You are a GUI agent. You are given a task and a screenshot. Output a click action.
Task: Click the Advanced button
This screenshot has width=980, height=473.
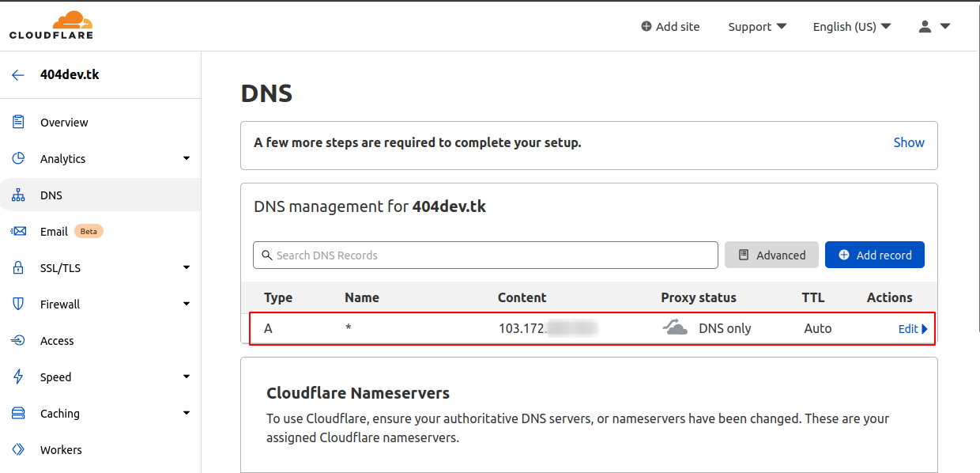(x=772, y=255)
